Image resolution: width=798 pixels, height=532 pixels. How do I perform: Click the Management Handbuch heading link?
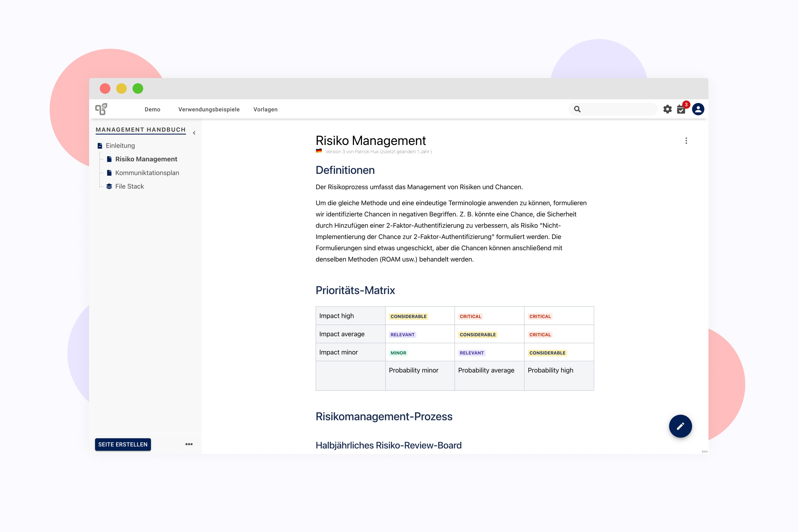click(x=141, y=130)
